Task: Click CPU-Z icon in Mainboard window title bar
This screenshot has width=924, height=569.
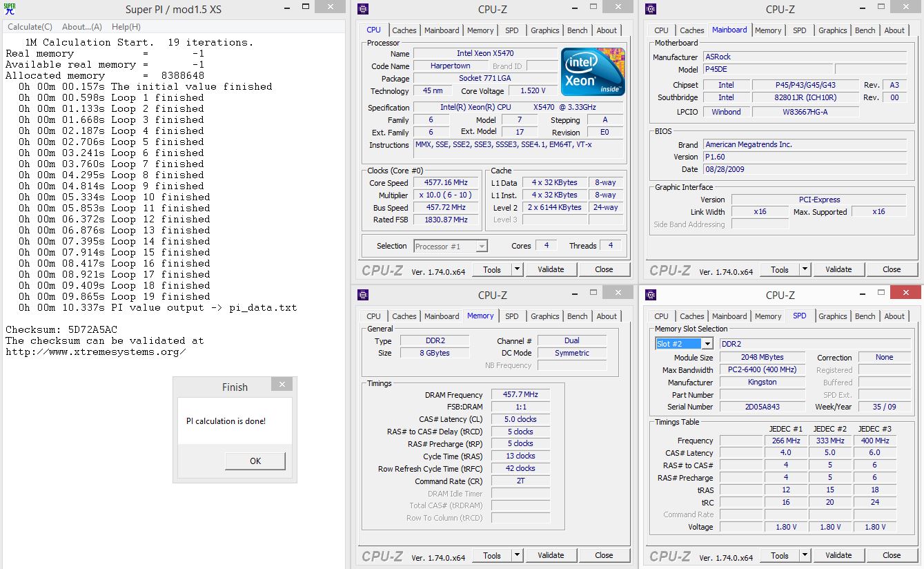Action: pos(651,9)
